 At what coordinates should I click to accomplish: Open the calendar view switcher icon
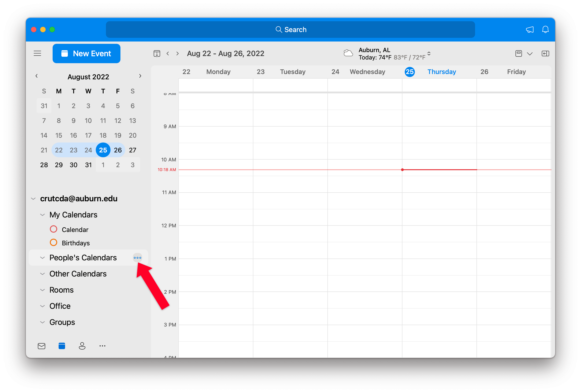[x=518, y=53]
